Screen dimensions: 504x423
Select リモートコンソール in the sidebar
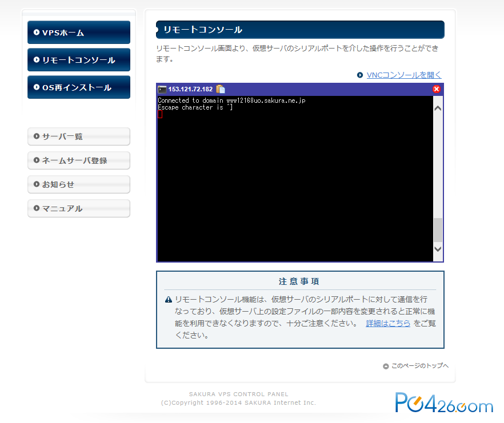coord(79,60)
